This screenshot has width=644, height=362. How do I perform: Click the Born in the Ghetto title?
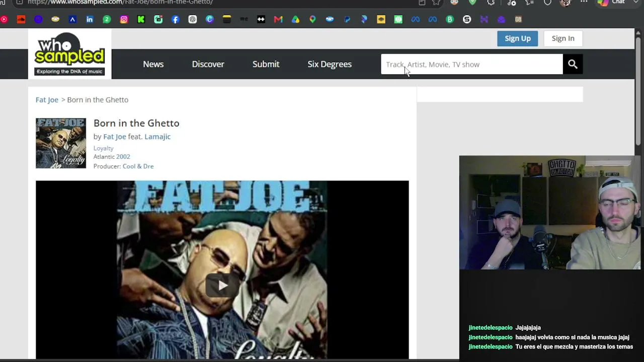click(136, 123)
